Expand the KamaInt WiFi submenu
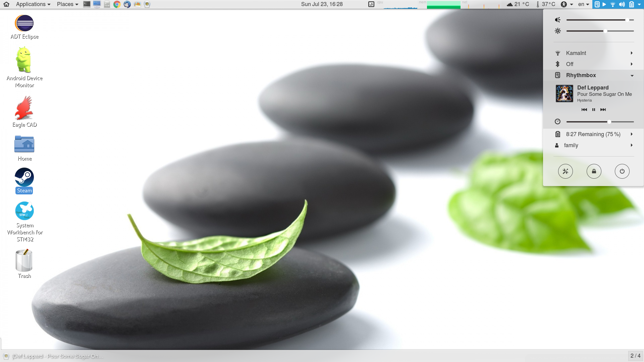The width and height of the screenshot is (644, 362). click(x=632, y=53)
